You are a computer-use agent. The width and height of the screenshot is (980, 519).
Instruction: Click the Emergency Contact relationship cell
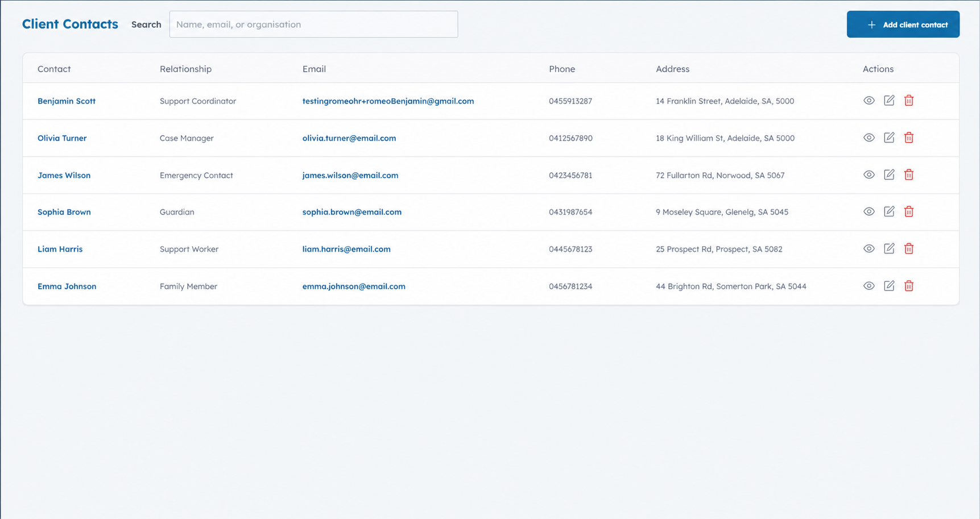pyautogui.click(x=196, y=175)
